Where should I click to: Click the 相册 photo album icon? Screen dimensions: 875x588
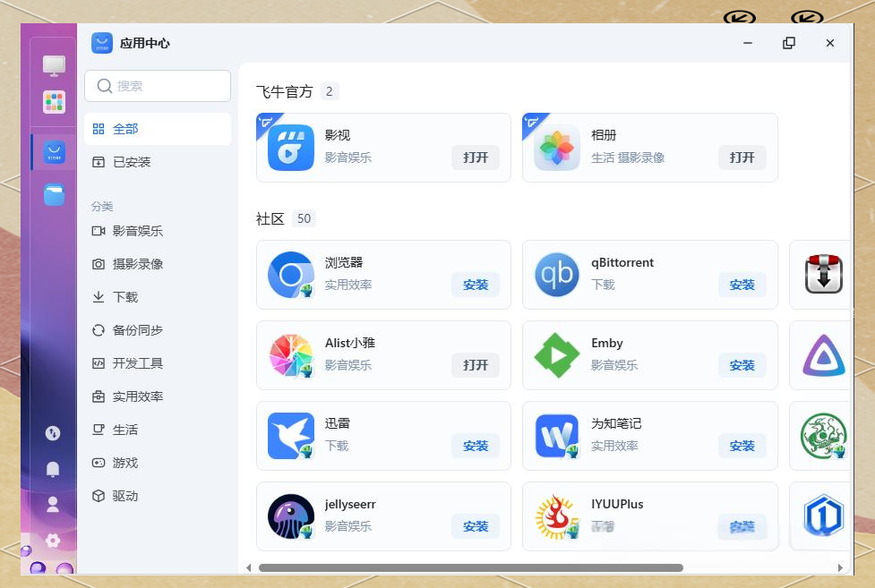557,147
